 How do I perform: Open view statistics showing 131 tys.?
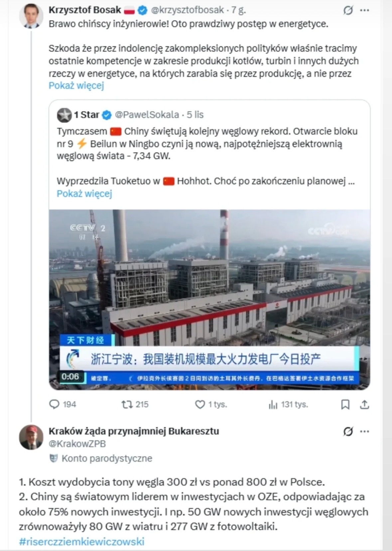coord(273,404)
